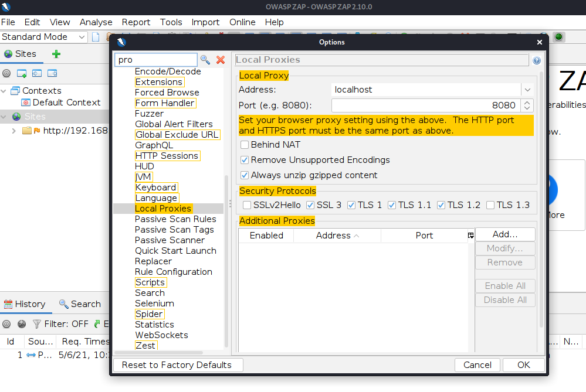Click the ZAP lightning logo in Options title bar
Image resolution: width=586 pixels, height=392 pixels.
pos(121,42)
